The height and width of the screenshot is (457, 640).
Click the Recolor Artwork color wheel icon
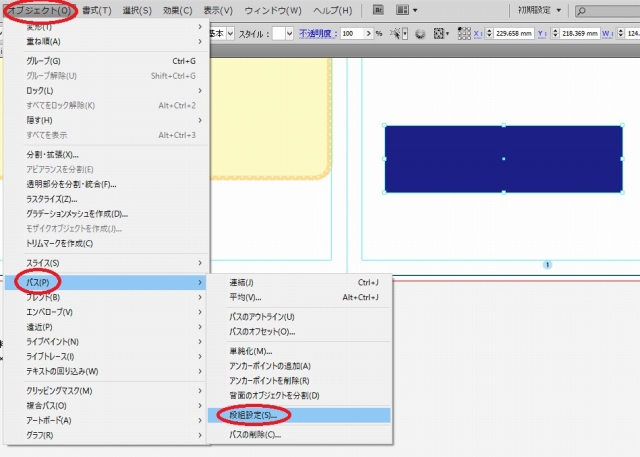click(x=420, y=34)
